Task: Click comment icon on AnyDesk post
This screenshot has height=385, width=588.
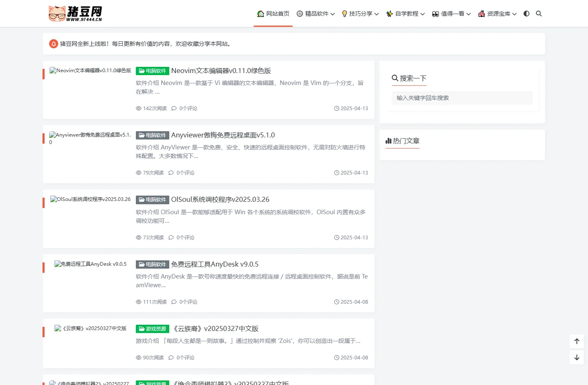Action: coord(174,302)
